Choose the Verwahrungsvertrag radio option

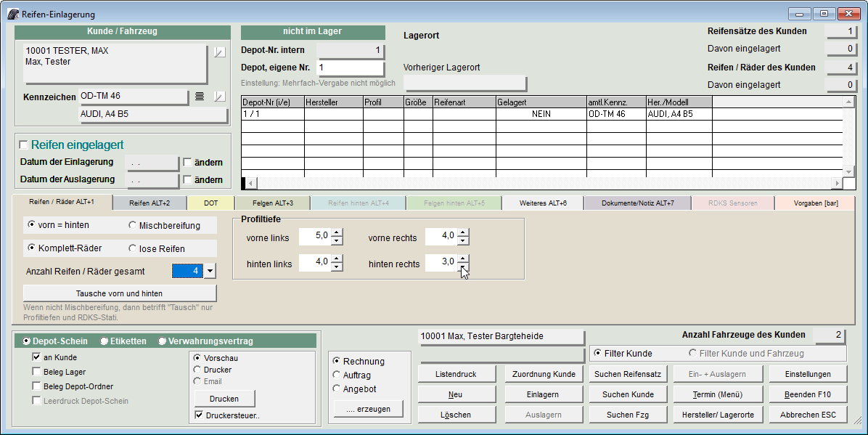coord(162,341)
